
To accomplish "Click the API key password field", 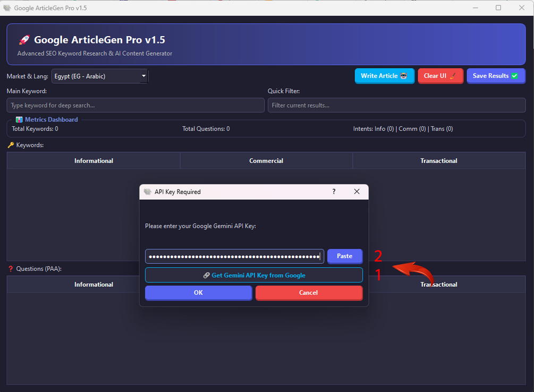I will pos(234,256).
